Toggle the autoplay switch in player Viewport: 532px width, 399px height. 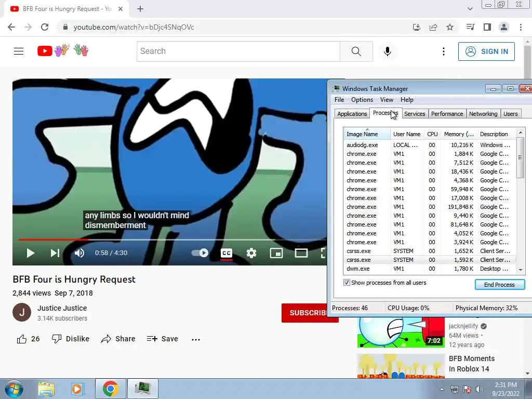point(200,253)
